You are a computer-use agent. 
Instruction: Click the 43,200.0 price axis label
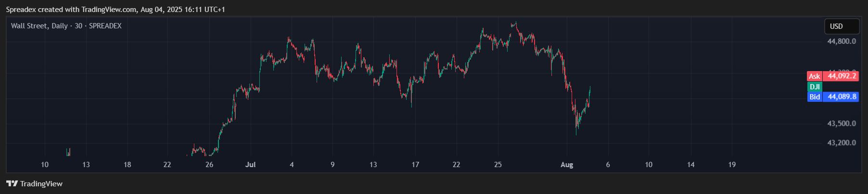point(842,143)
